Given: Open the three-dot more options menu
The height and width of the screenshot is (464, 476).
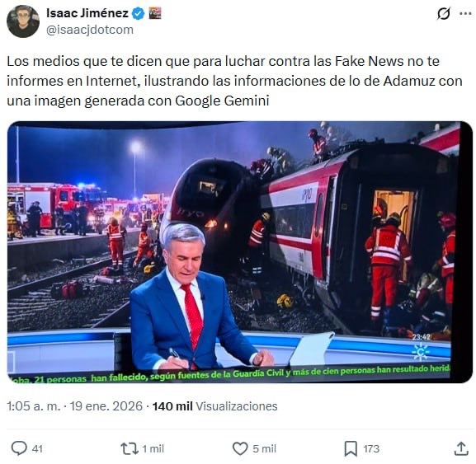Looking at the screenshot, I should coord(465,14).
